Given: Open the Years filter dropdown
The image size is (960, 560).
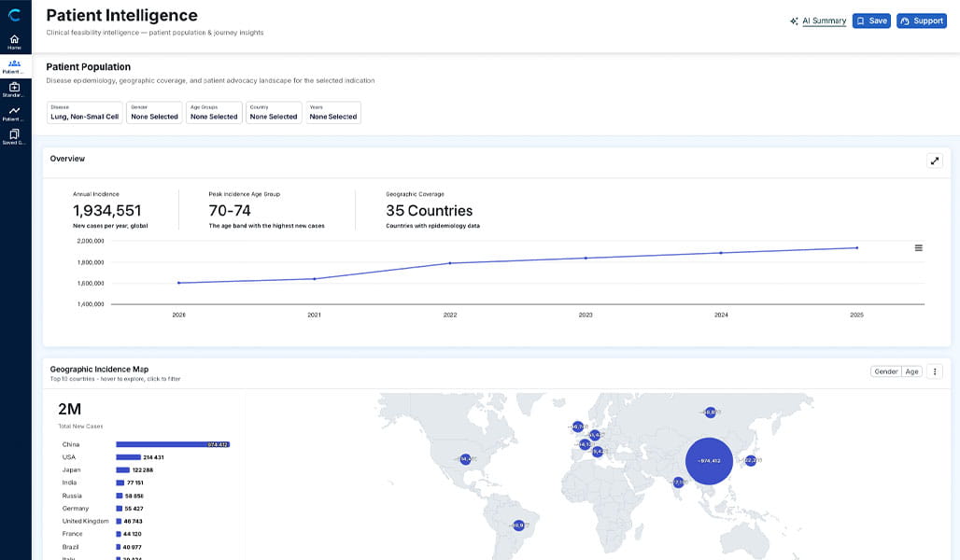Looking at the screenshot, I should tap(333, 113).
